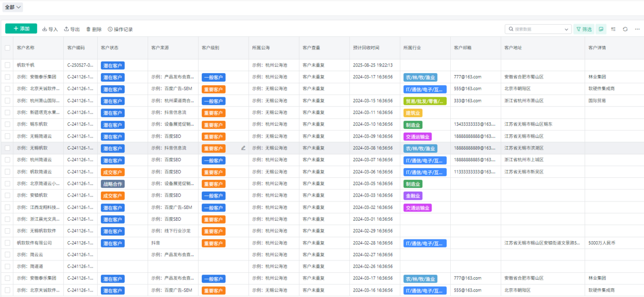
Task: Click the 客户状态 column header
Action: coord(110,48)
